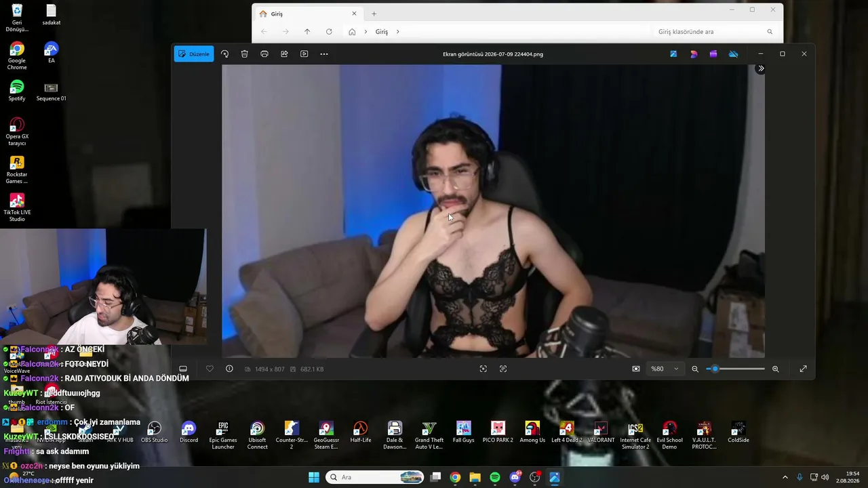This screenshot has height=488, width=868.
Task: Click the fit-to-window icon beside the zoom percentage
Action: pos(636,369)
